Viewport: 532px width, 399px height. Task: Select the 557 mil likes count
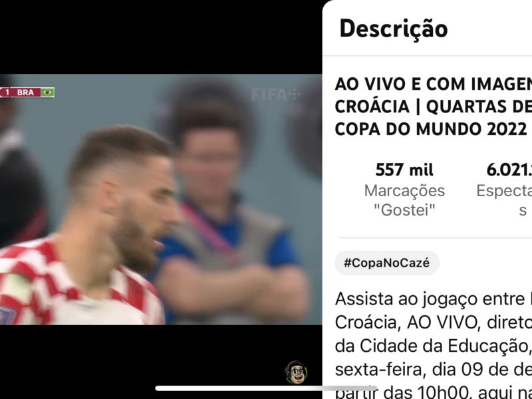[404, 170]
